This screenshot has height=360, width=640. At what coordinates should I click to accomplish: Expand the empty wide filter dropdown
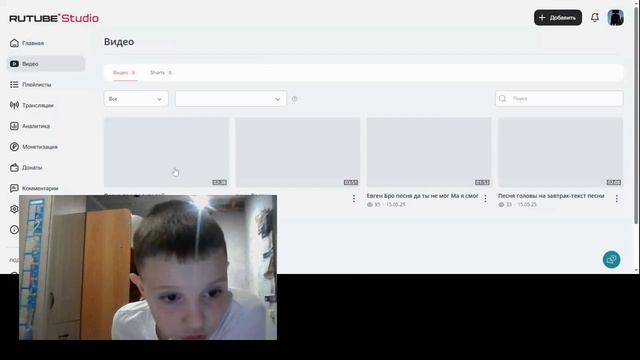click(x=231, y=99)
